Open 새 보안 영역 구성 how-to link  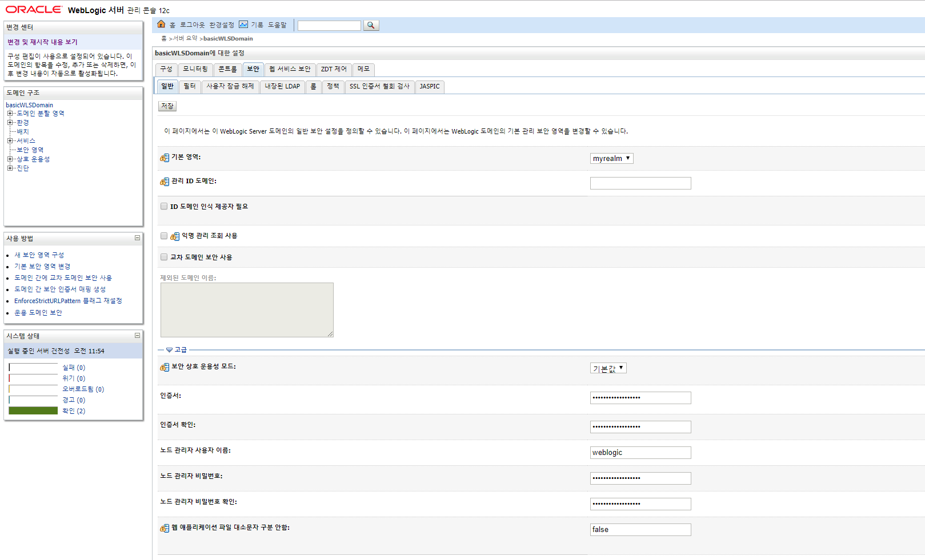(39, 255)
